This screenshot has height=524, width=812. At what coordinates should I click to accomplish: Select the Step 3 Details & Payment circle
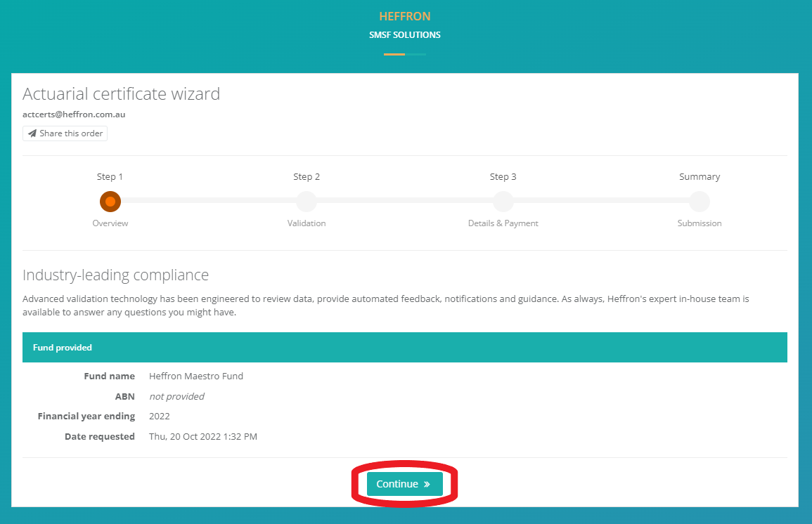503,201
